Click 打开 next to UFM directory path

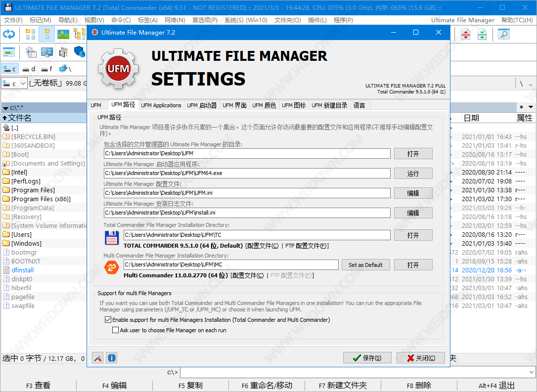point(413,154)
